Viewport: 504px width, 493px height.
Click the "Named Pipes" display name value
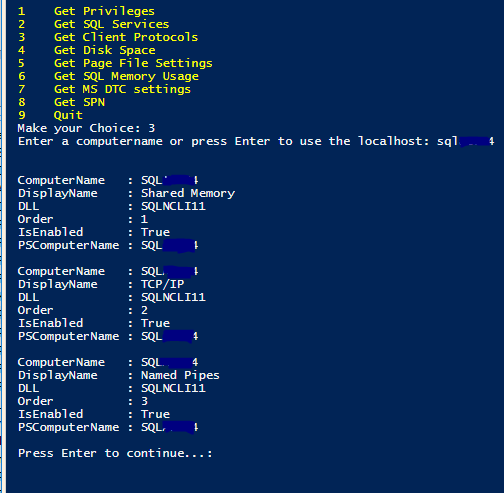coord(180,375)
